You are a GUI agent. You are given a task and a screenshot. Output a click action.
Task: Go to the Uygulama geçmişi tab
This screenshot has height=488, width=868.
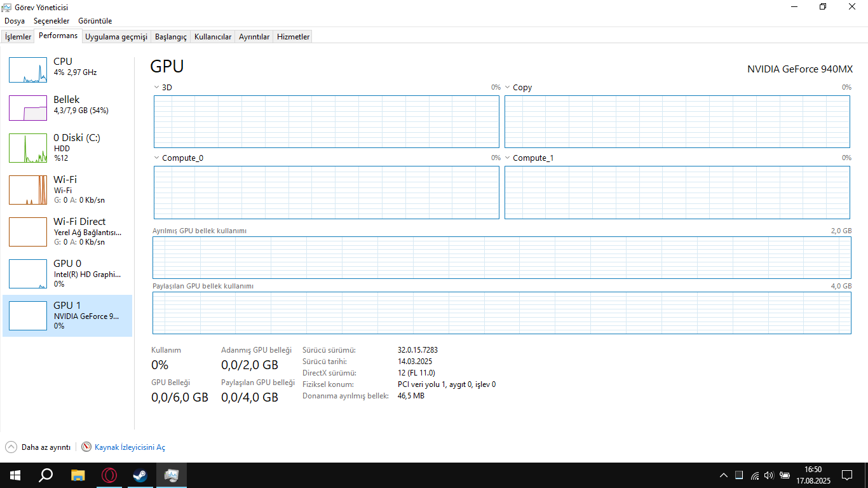116,37
